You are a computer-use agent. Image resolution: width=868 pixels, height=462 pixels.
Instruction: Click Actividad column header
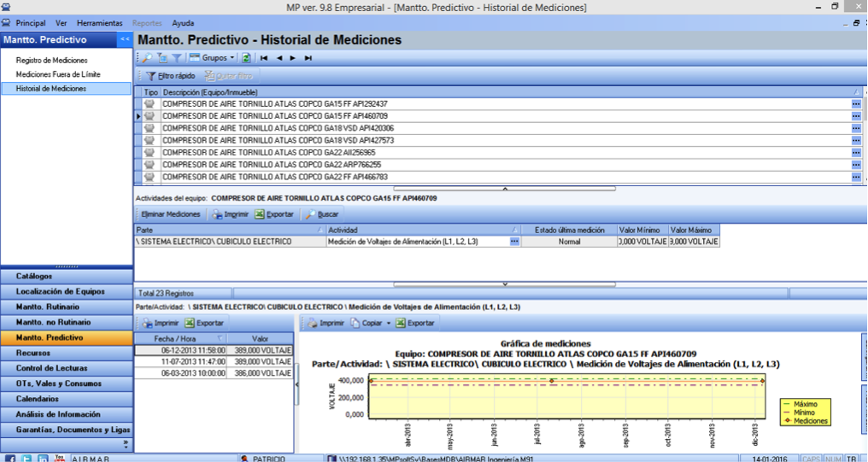point(424,230)
